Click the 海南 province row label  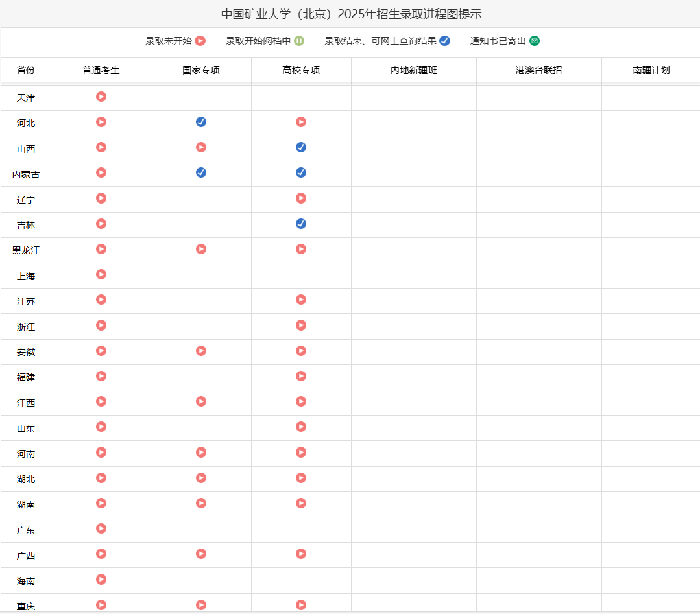pyautogui.click(x=26, y=581)
